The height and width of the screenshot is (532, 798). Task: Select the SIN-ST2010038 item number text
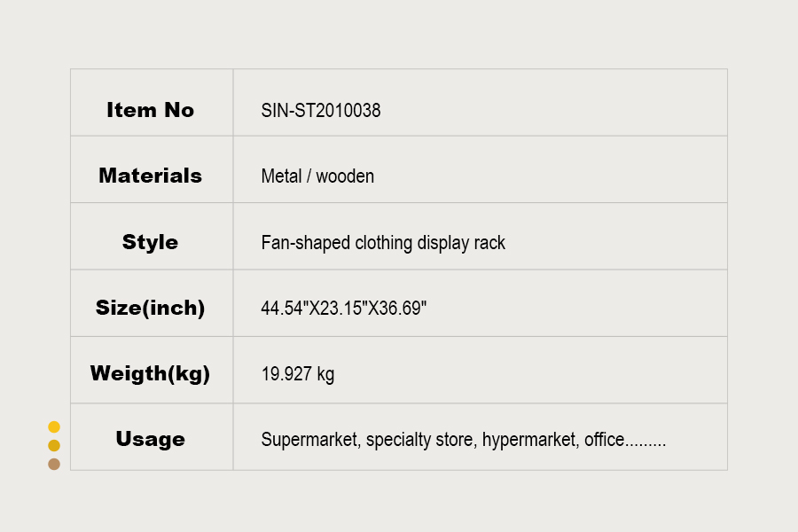click(321, 111)
